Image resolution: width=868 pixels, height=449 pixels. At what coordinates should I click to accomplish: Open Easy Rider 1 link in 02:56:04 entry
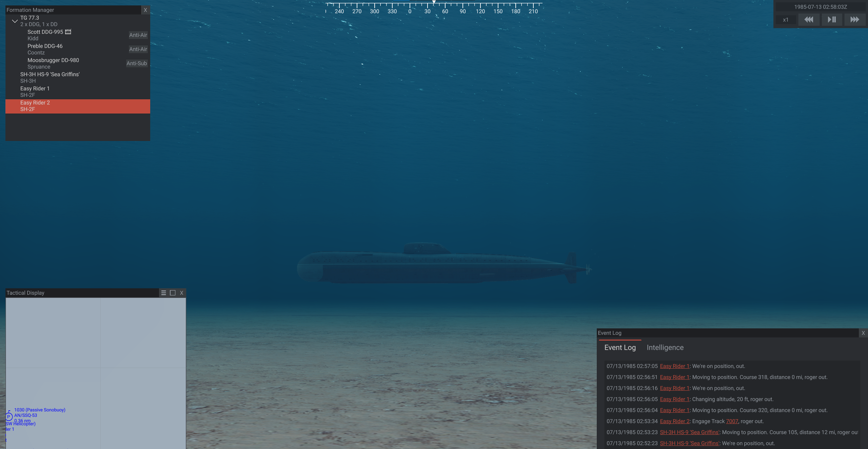pos(674,410)
